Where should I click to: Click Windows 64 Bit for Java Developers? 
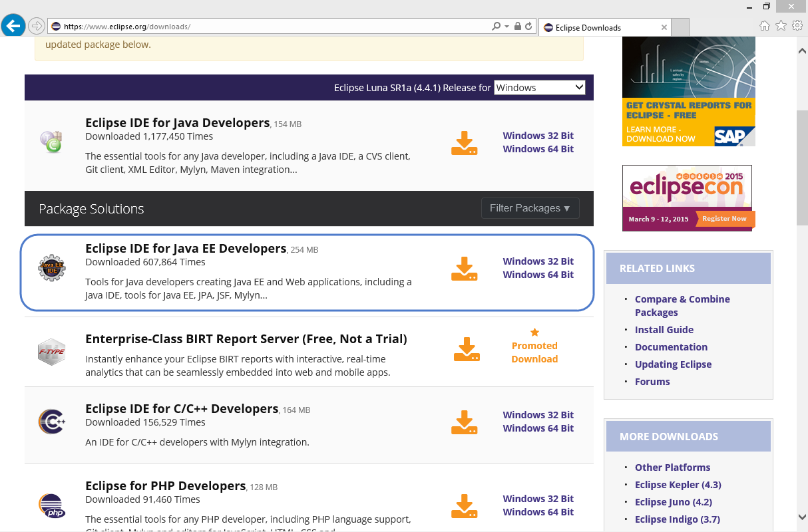tap(538, 149)
